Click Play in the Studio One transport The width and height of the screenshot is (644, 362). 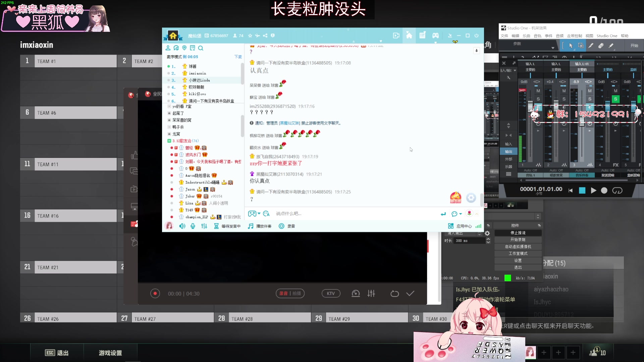coord(593,190)
